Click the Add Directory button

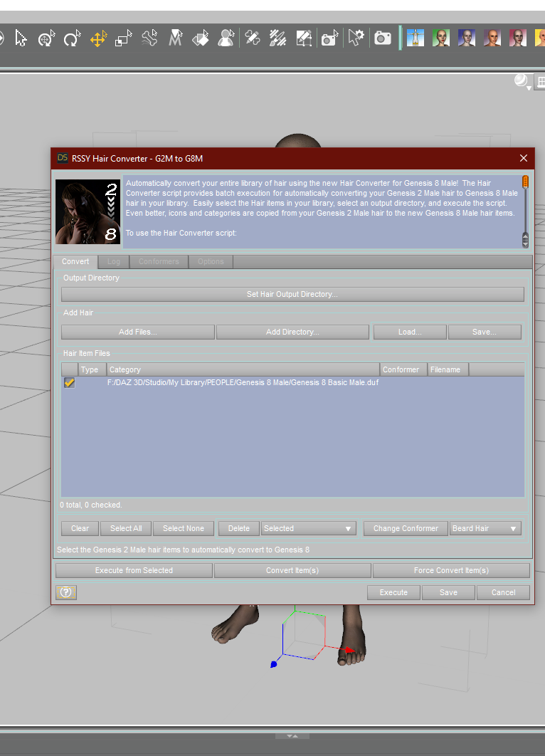pyautogui.click(x=292, y=332)
